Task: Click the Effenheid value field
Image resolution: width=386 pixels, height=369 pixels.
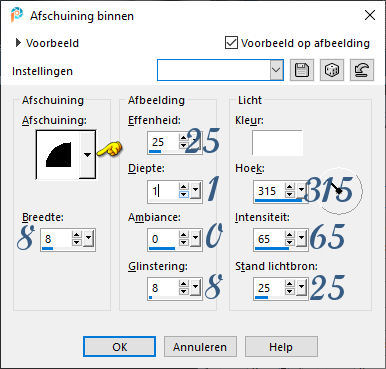Action: (163, 142)
